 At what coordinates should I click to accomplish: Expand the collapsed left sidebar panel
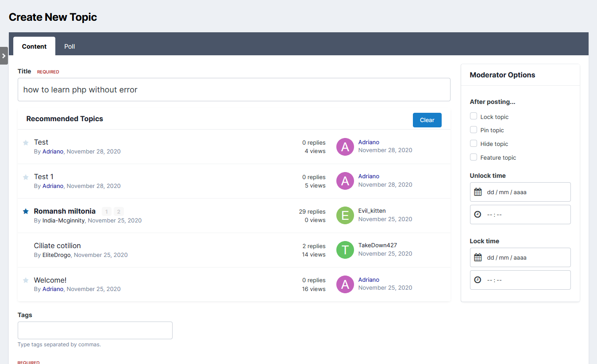[4, 56]
